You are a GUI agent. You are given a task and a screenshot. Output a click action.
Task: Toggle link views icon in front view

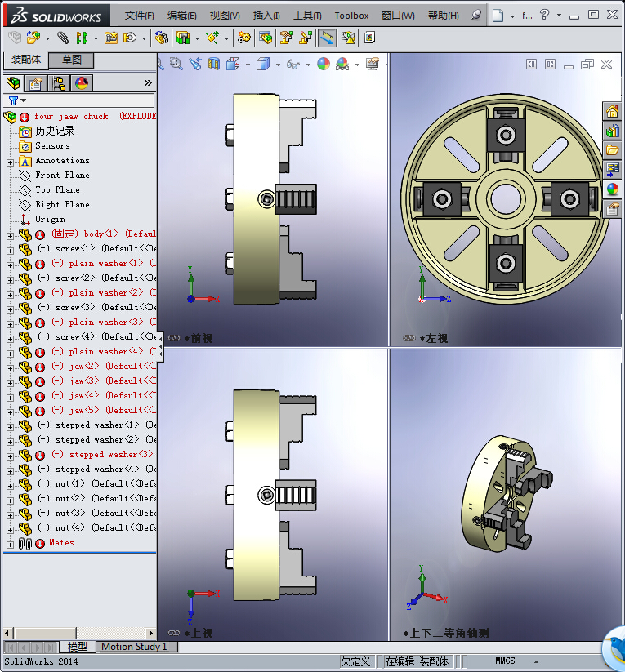tap(175, 338)
